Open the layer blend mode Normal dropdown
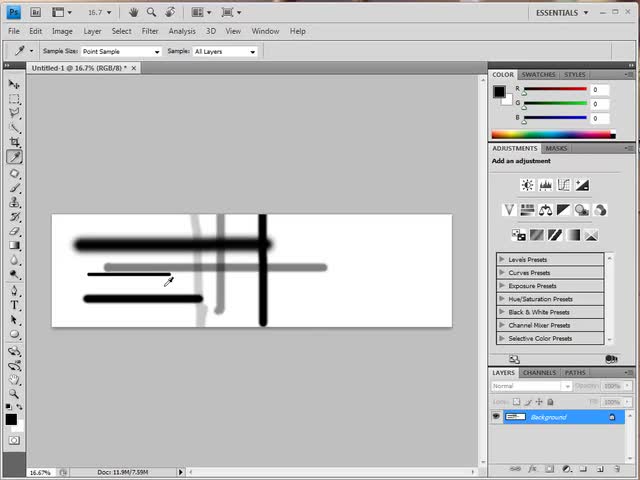The image size is (640, 480). pyautogui.click(x=531, y=386)
